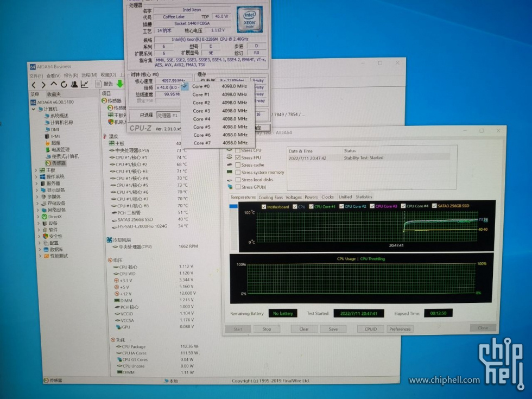This screenshot has width=532, height=399.
Task: Toggle the SATA3 256GB SSD graph checkbox
Action: (434, 206)
